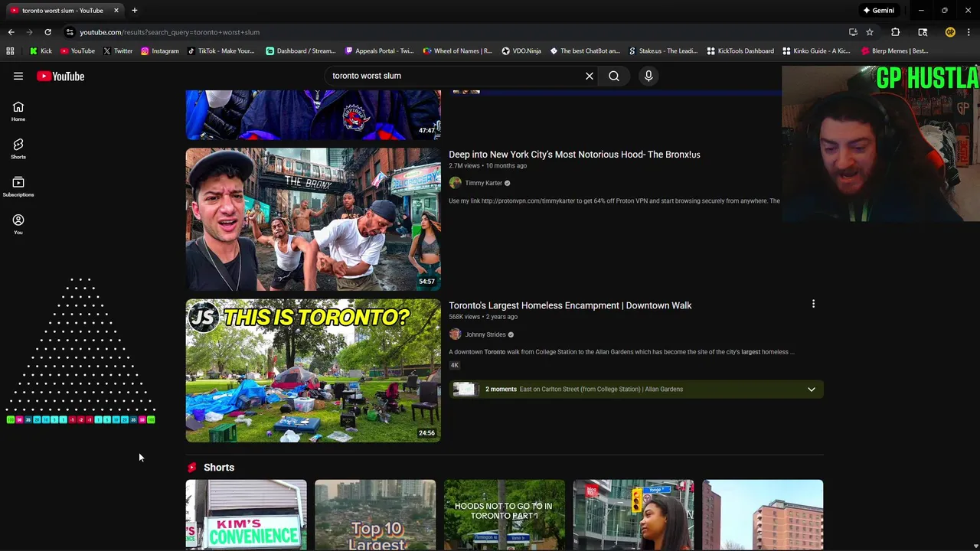
Task: Open the Gemini button in Chrome
Action: tap(879, 11)
